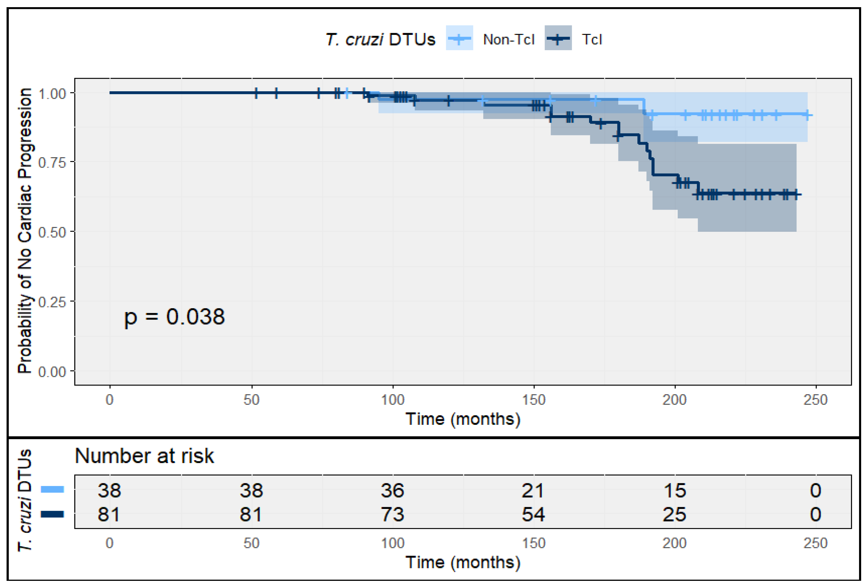868x588 pixels.
Task: Click the Probability of No Cardiac Progression axis title
Action: click(25, 231)
